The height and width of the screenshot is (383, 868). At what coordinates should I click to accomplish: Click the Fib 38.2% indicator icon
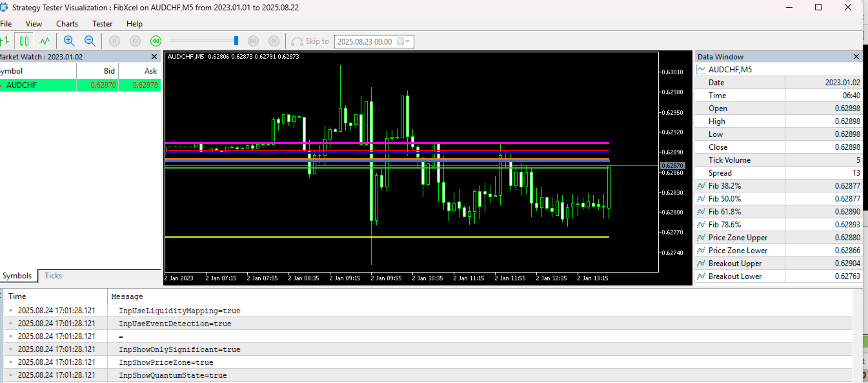[x=701, y=186]
